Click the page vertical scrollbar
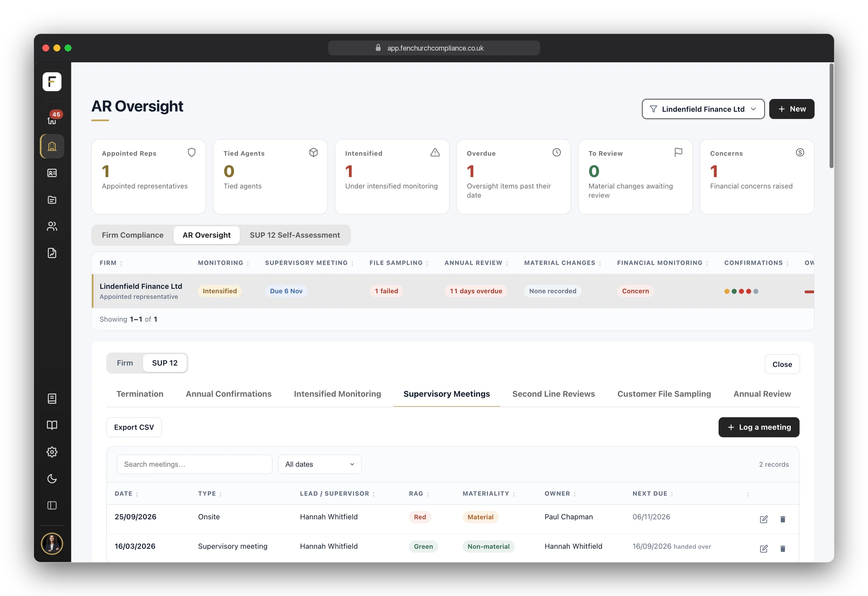This screenshot has height=596, width=868. [x=831, y=116]
